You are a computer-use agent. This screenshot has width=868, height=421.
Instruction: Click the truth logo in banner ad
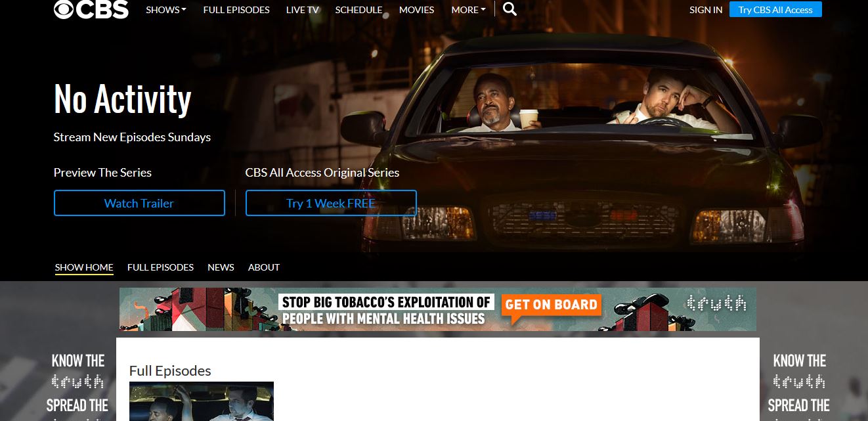pos(716,303)
